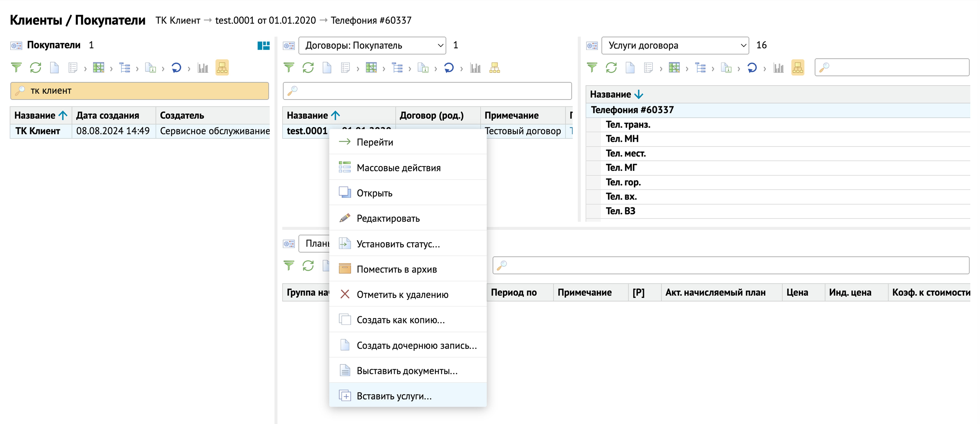Click Планы panel search field
The width and height of the screenshot is (980, 424).
pos(731,265)
